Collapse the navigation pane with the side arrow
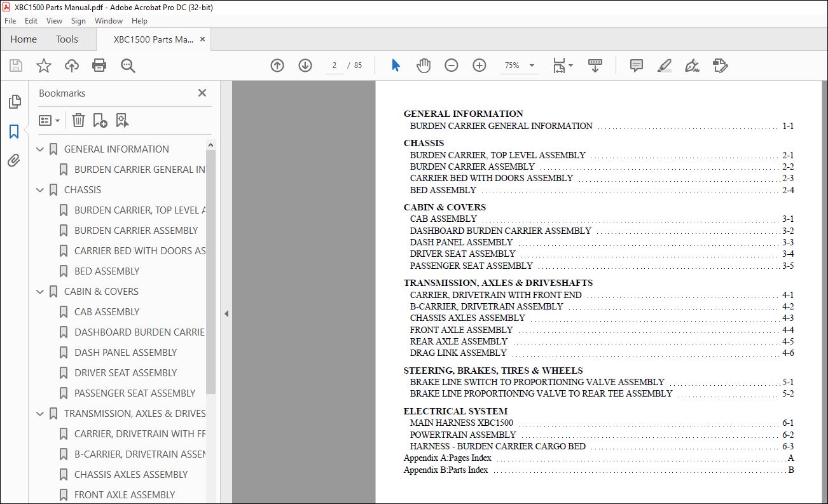The image size is (828, 504). click(226, 313)
